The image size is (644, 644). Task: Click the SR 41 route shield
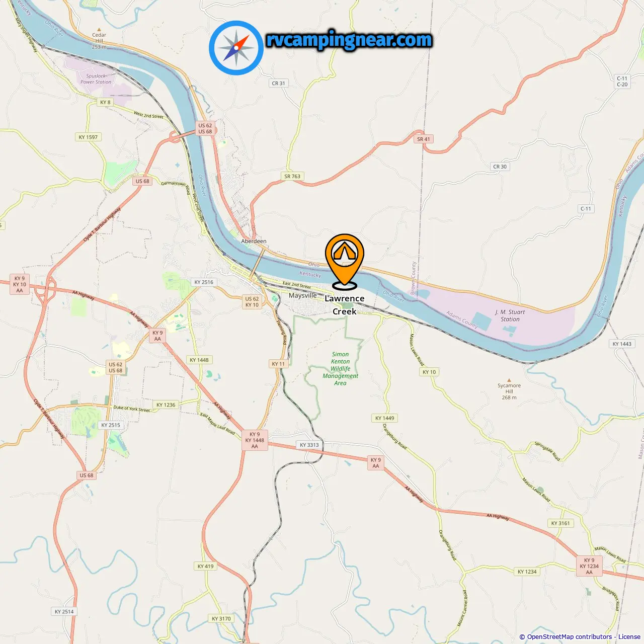coord(424,139)
